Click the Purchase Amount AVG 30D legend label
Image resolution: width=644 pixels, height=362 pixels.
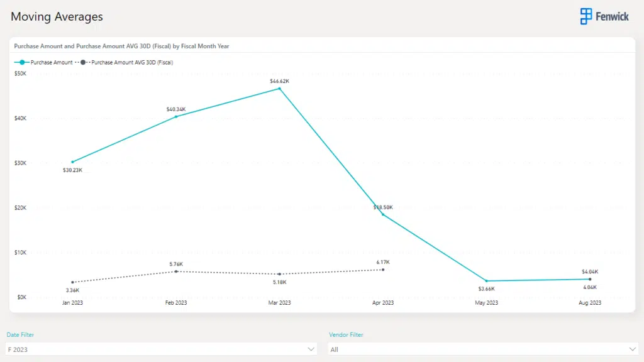[x=132, y=62]
